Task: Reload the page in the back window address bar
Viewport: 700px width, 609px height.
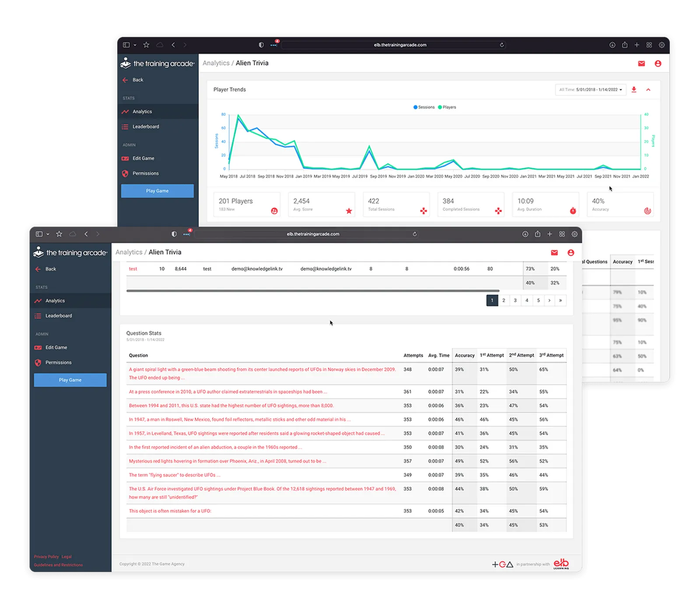Action: point(502,45)
